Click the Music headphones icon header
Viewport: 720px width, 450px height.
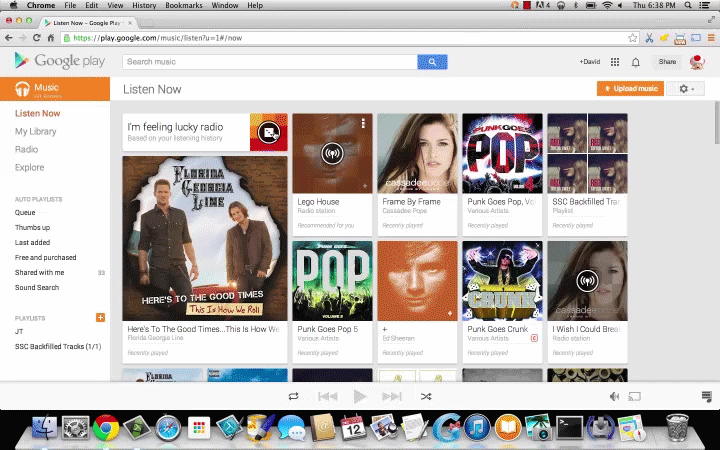tap(22, 89)
